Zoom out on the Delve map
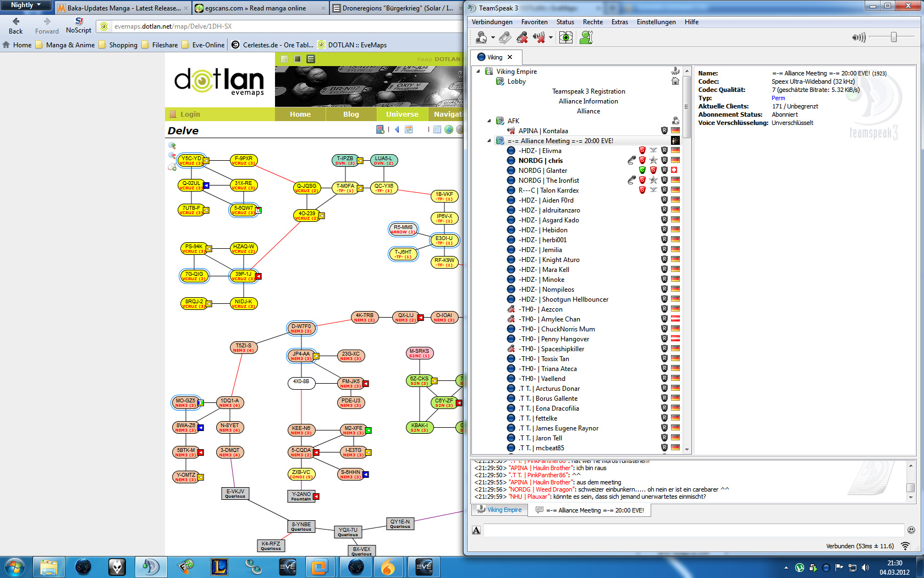This screenshot has height=578, width=924. coord(172,156)
